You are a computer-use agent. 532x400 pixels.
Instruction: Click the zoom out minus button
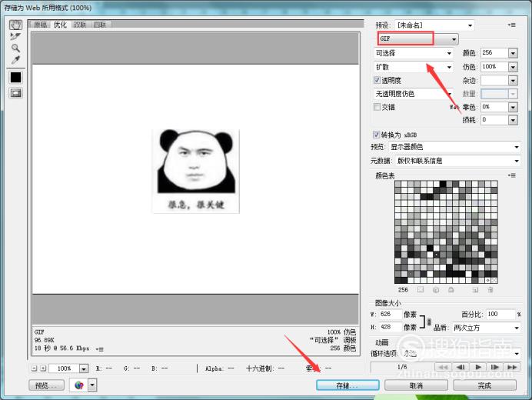(x=34, y=368)
